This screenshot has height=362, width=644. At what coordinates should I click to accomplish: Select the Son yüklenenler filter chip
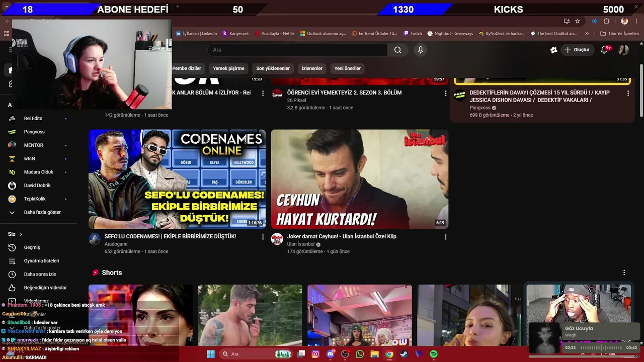tap(273, 68)
